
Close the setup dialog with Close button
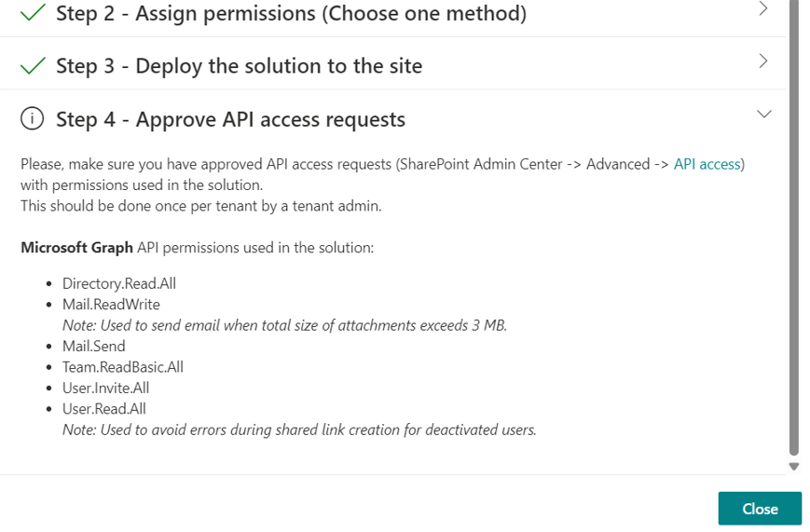[x=760, y=509]
